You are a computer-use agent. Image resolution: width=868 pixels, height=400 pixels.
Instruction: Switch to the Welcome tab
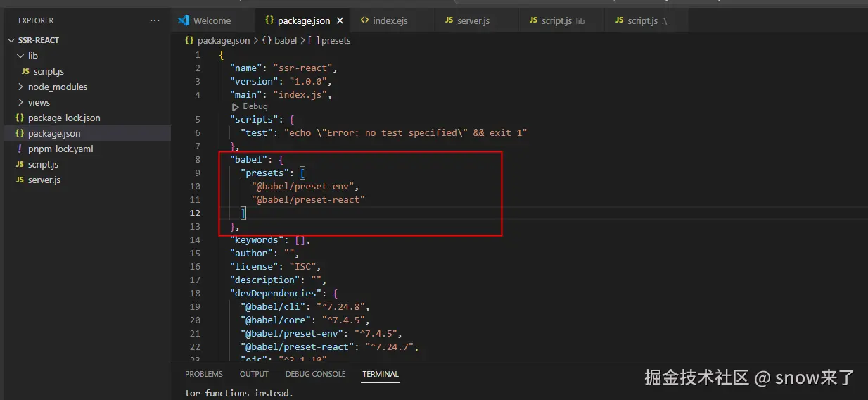coord(212,21)
